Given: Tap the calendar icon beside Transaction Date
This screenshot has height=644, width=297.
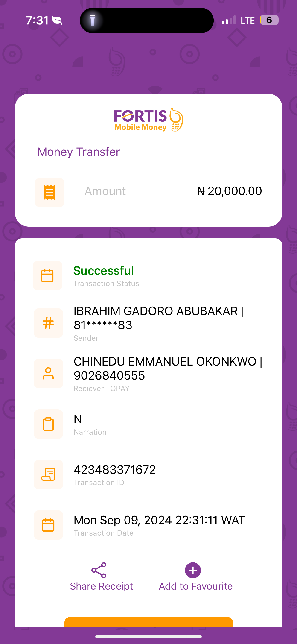Looking at the screenshot, I should click(48, 525).
